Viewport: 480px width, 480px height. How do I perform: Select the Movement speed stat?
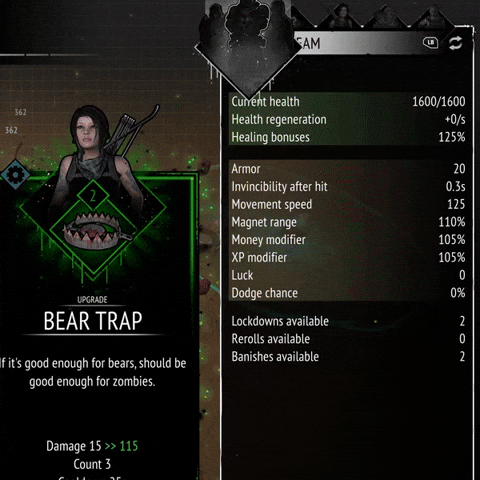(348, 204)
